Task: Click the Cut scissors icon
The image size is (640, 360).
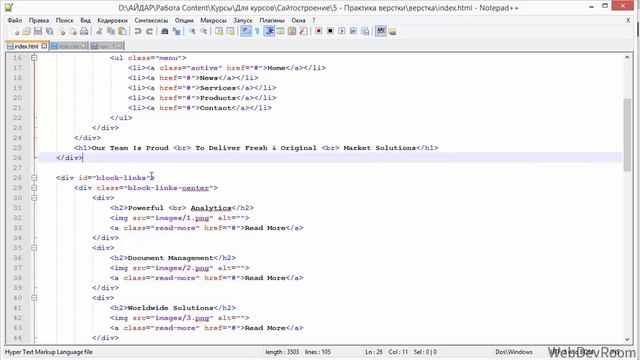Action: point(99,31)
